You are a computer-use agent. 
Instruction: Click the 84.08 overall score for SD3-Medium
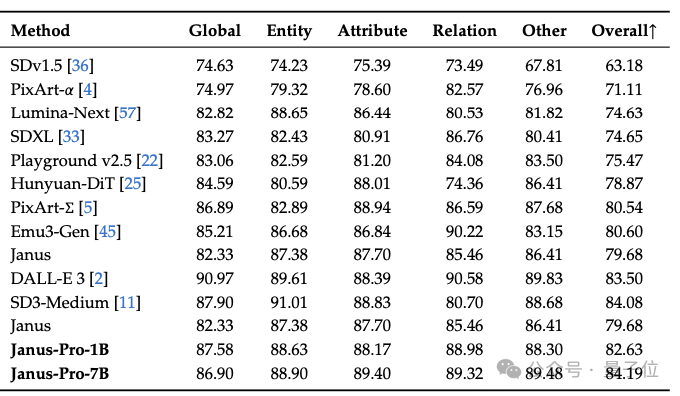pyautogui.click(x=624, y=302)
